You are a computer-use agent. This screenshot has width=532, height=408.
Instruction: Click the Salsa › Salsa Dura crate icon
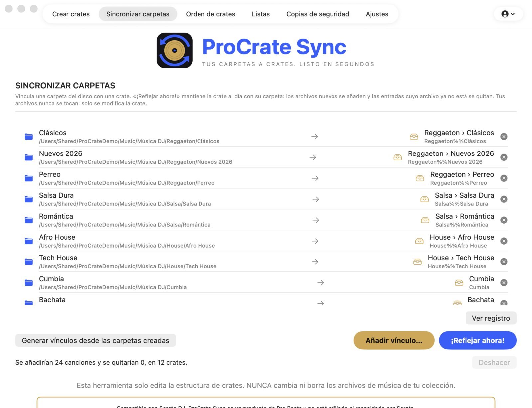click(x=425, y=199)
